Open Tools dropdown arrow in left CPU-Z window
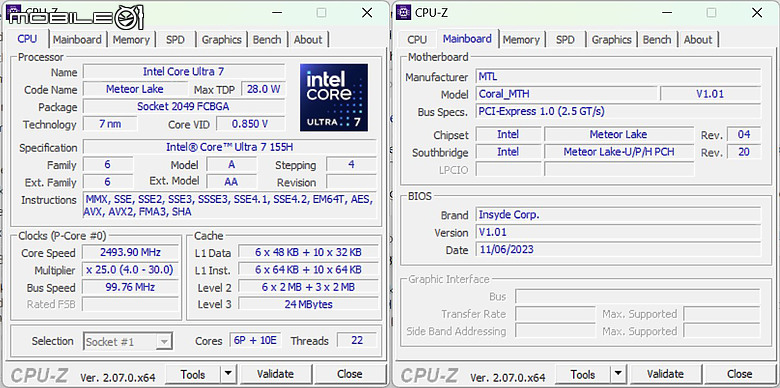780x388 pixels. tap(228, 374)
